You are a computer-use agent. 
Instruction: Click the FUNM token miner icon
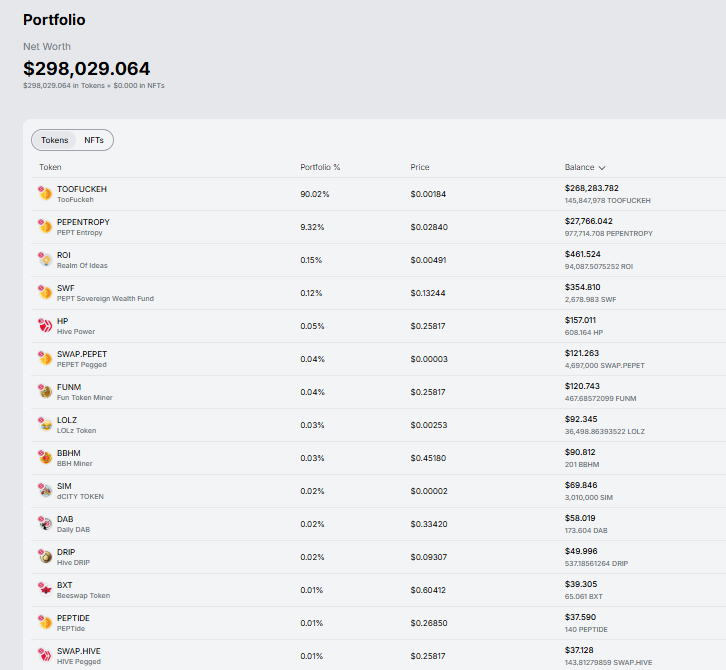point(45,391)
